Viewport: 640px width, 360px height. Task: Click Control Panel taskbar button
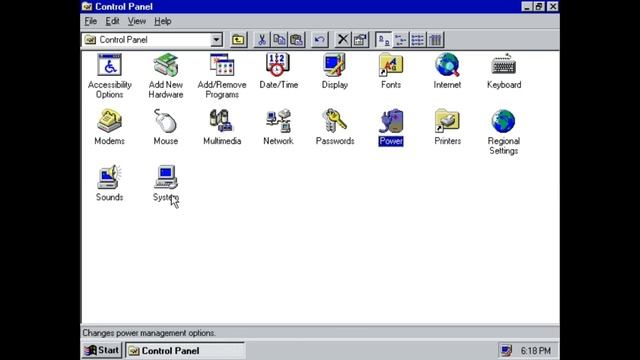[x=185, y=351]
